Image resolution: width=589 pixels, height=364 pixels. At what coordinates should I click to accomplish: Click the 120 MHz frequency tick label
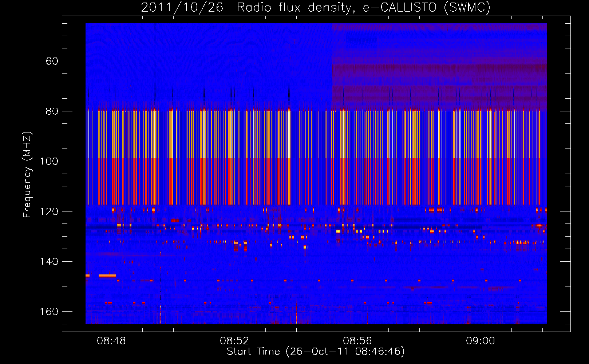pos(49,211)
